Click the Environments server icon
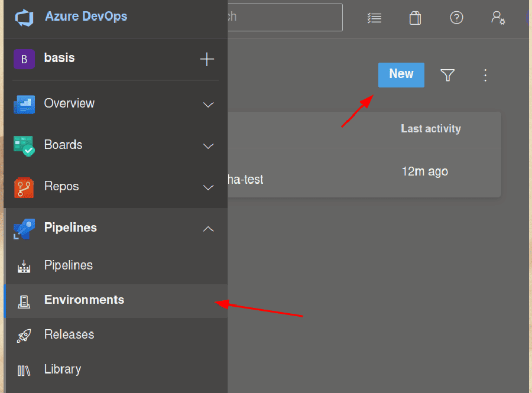532x393 pixels. click(x=24, y=301)
